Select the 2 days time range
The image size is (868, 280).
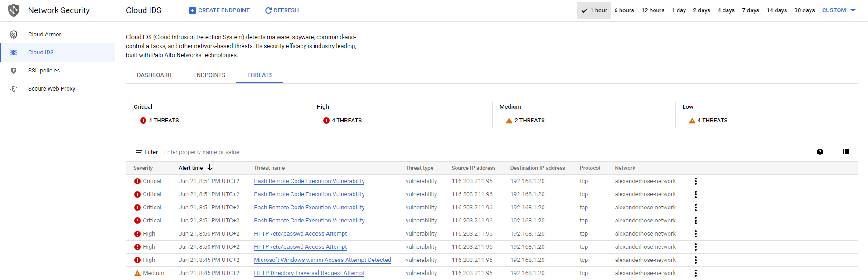pos(702,10)
